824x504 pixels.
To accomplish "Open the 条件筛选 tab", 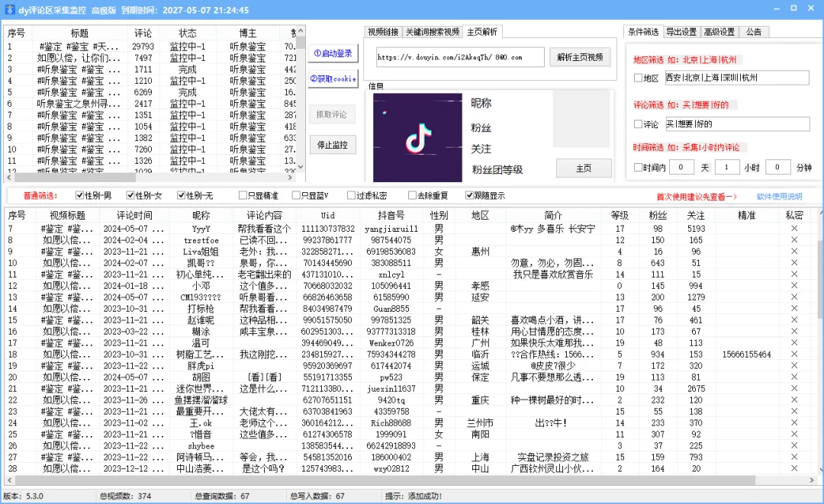I will coord(643,32).
